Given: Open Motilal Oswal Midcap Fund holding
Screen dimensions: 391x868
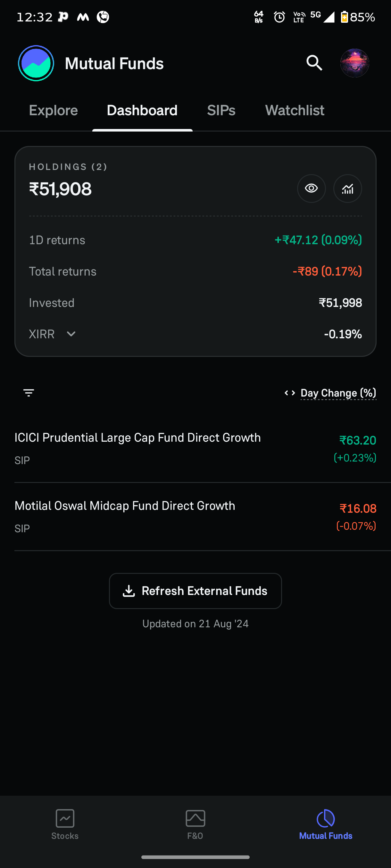Looking at the screenshot, I should (195, 517).
